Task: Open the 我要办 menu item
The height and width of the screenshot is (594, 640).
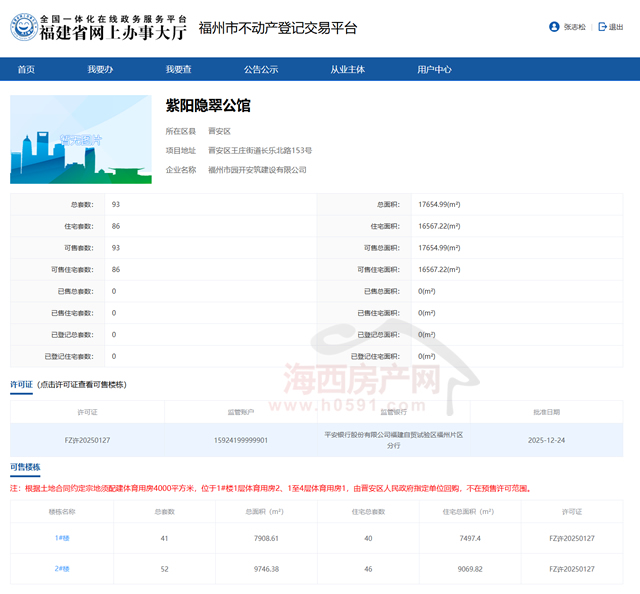Action: 99,69
